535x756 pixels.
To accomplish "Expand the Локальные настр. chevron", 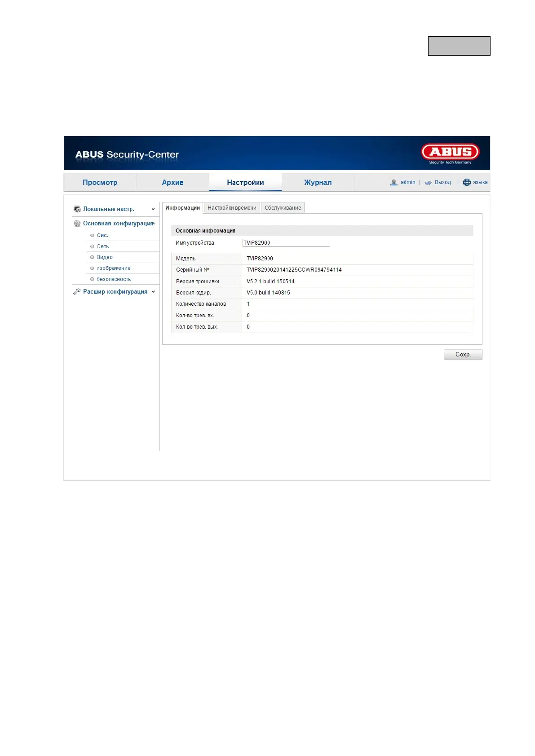I will pos(153,209).
